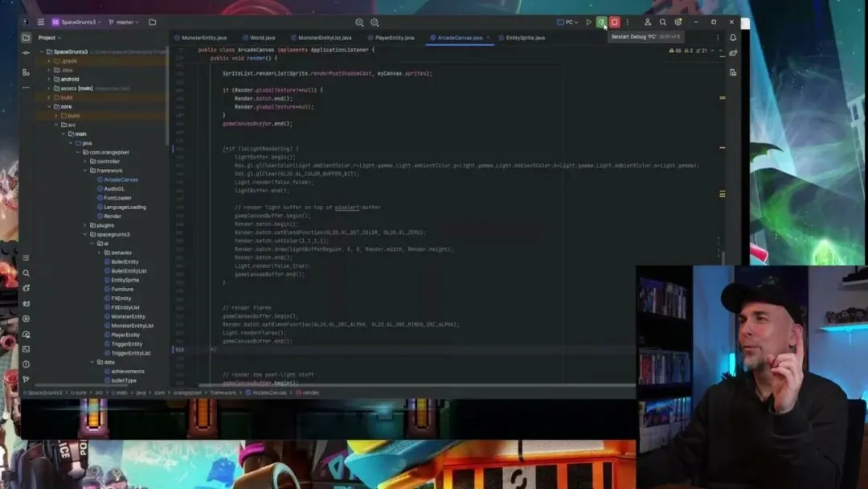Open the SpaceGrunts3 project switcher
The height and width of the screenshot is (489, 868).
(76, 23)
